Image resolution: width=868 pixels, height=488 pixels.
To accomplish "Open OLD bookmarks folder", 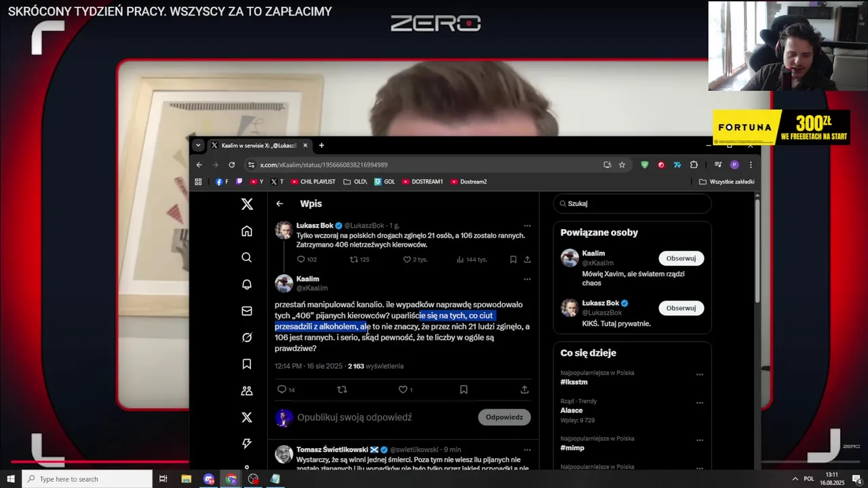I will [x=355, y=182].
